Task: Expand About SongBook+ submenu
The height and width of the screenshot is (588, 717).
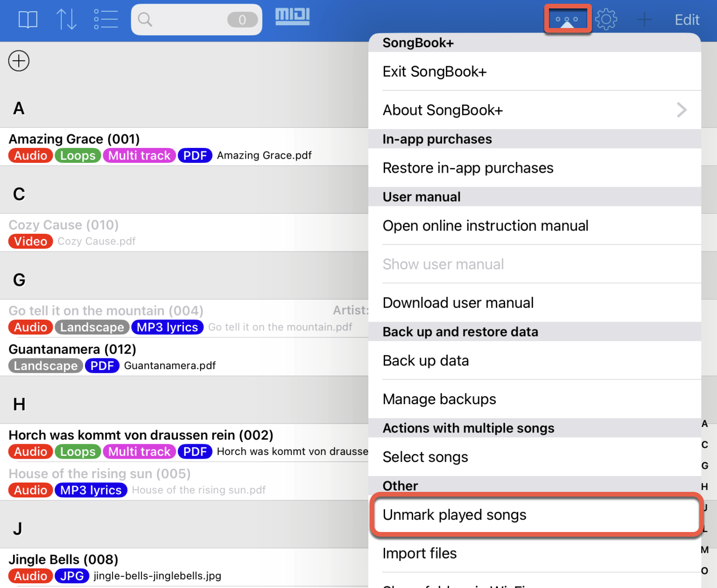Action: (x=534, y=110)
